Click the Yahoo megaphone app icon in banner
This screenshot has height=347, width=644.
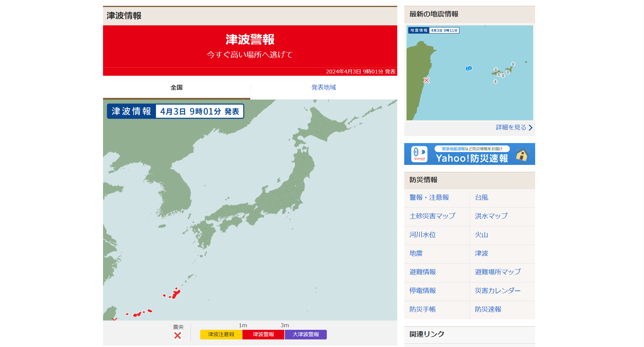419,154
